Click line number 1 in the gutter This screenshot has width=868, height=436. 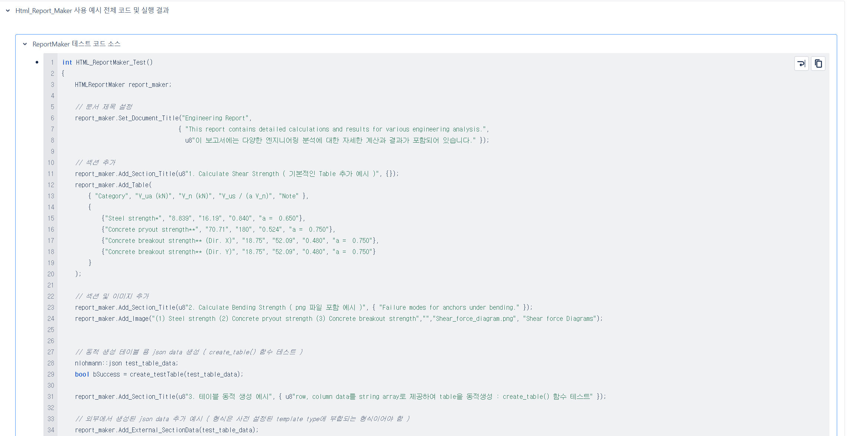point(52,62)
